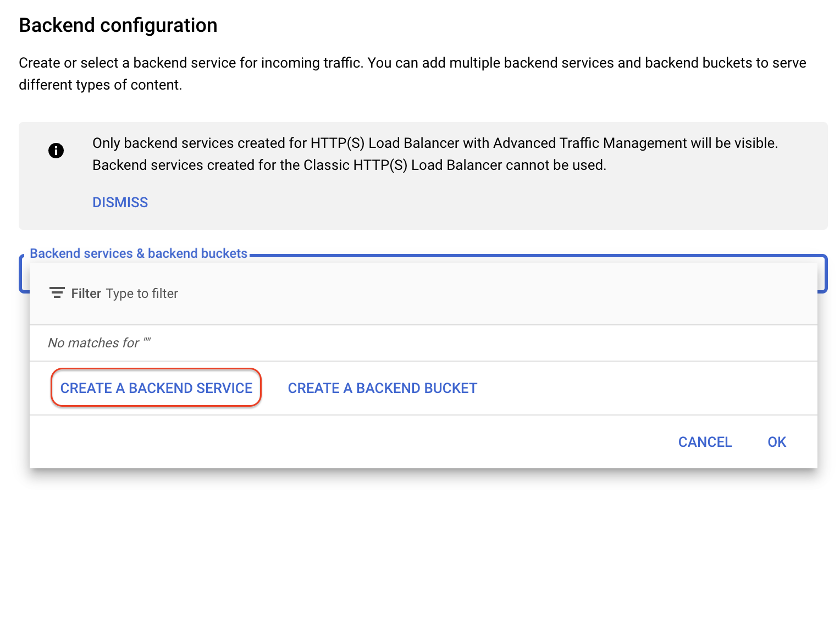Viewport: 840px width, 620px height.
Task: Click the Backend services & backend buckets field label
Action: [139, 253]
